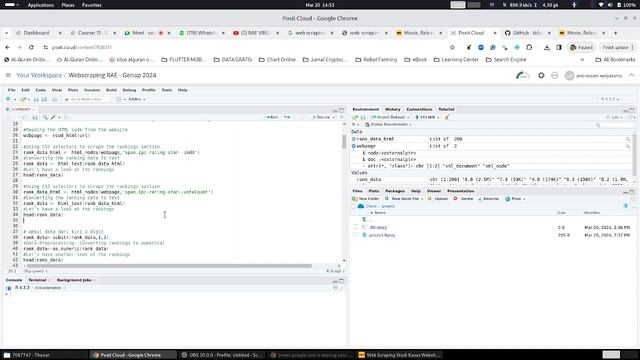This screenshot has width=640, height=360.
Task: Open the Code menu
Action: coord(40,90)
